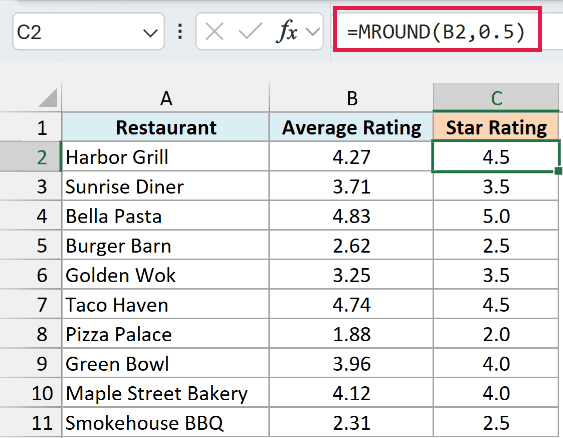Select column A header
The image size is (563, 438).
click(x=166, y=98)
